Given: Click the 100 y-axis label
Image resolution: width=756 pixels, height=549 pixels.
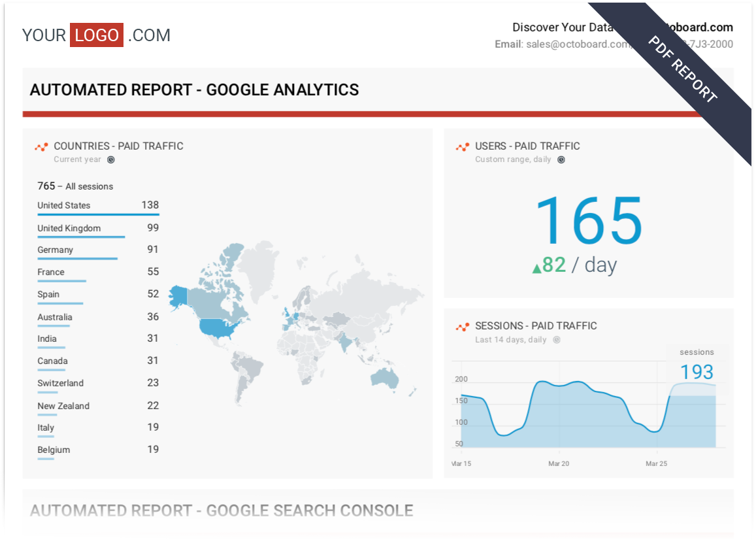Looking at the screenshot, I should 461,422.
